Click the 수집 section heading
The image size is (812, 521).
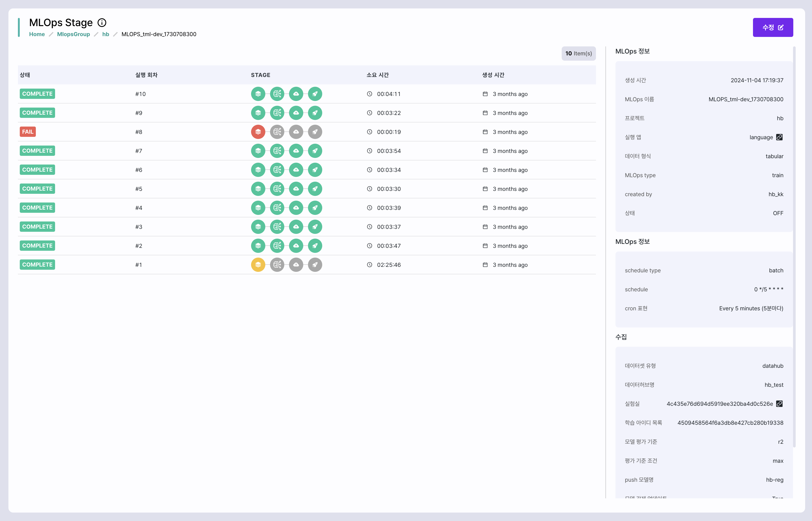click(621, 337)
